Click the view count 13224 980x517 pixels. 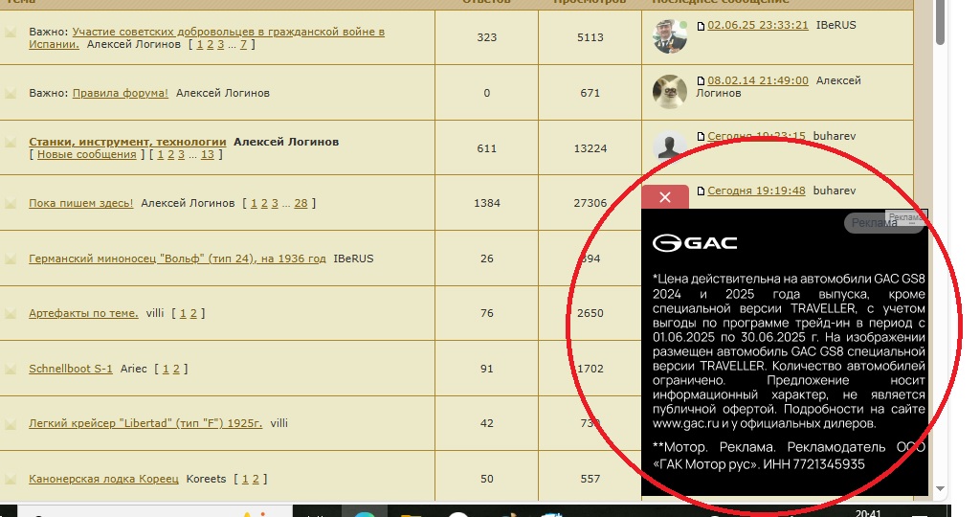point(590,148)
